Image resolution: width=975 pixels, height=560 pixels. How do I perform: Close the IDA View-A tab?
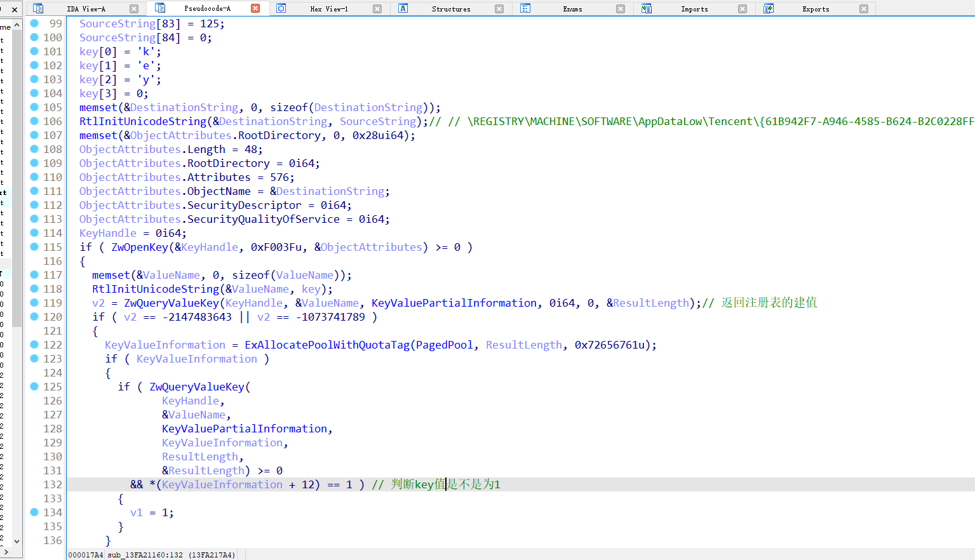click(x=134, y=9)
